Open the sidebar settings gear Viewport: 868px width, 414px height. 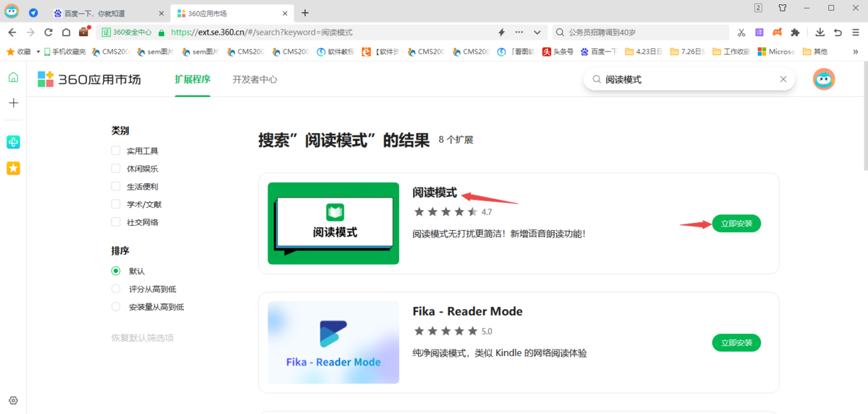(13, 401)
